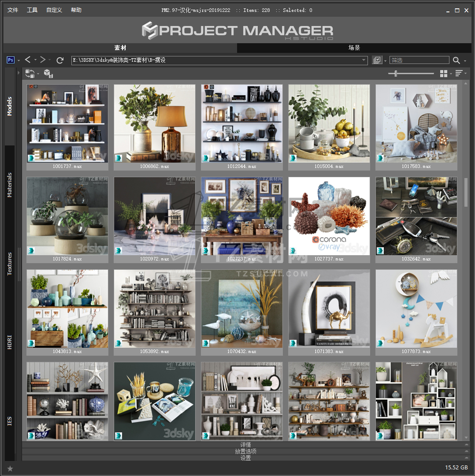Expand the folder path dropdown

click(364, 60)
